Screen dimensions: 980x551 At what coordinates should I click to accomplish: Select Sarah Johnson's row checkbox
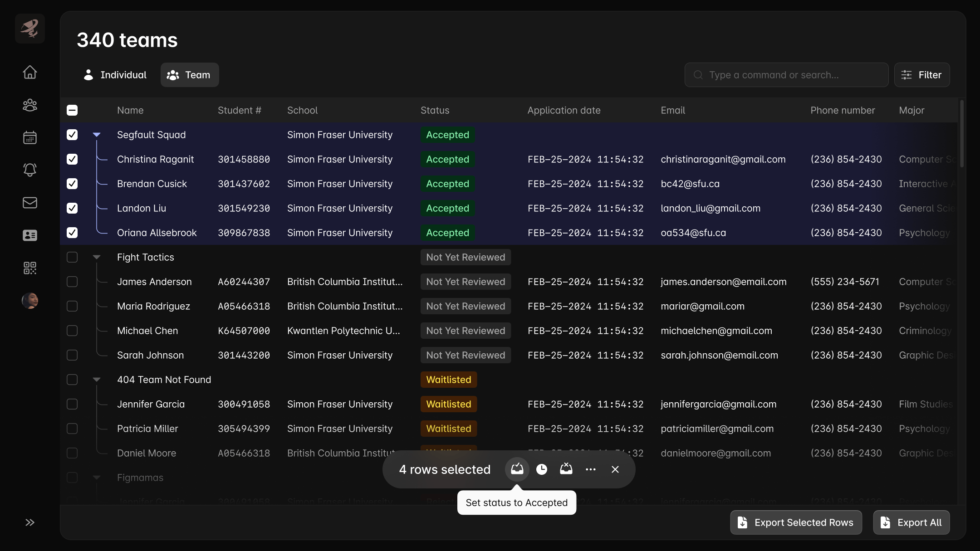tap(72, 355)
